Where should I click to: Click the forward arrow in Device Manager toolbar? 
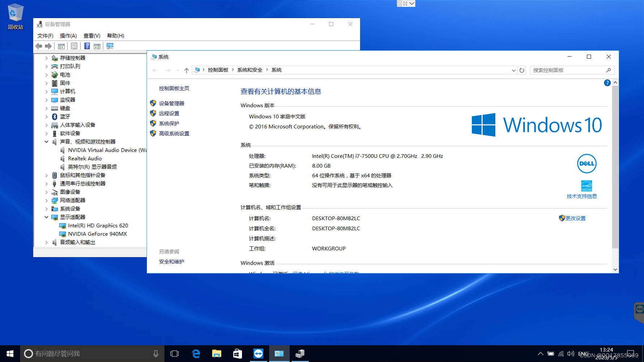click(48, 46)
